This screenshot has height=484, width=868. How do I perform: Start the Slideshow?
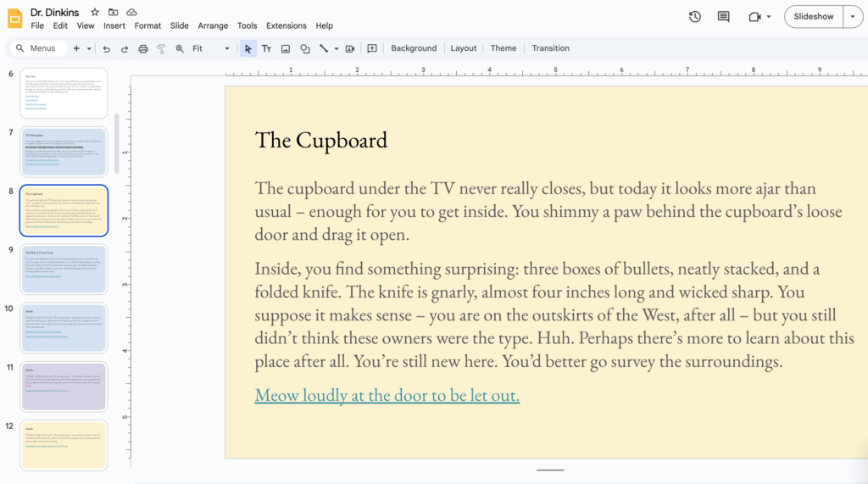[x=813, y=17]
